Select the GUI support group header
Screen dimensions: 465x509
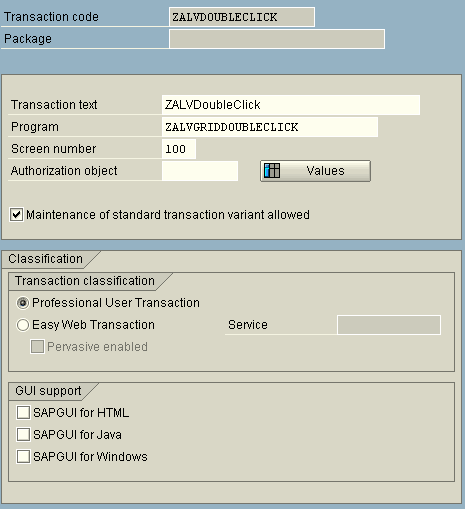tap(48, 391)
